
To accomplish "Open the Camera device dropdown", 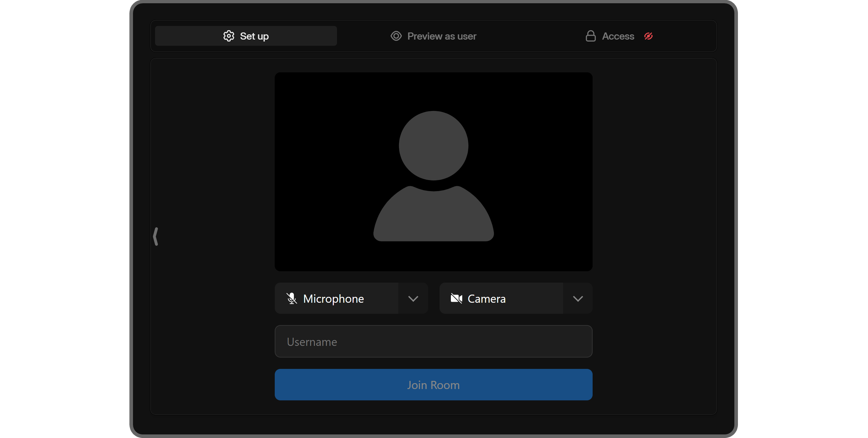I will point(577,298).
